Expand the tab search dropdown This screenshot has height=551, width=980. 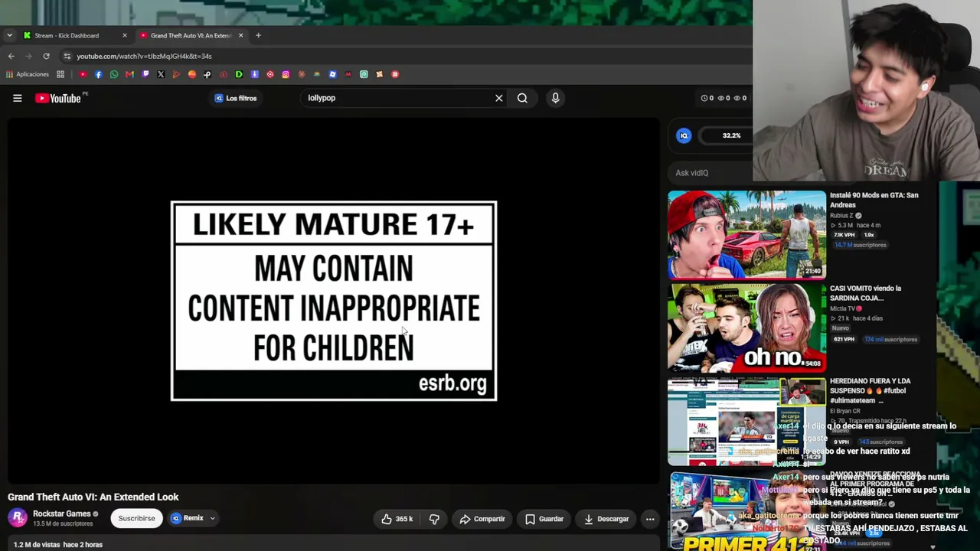pos(9,35)
